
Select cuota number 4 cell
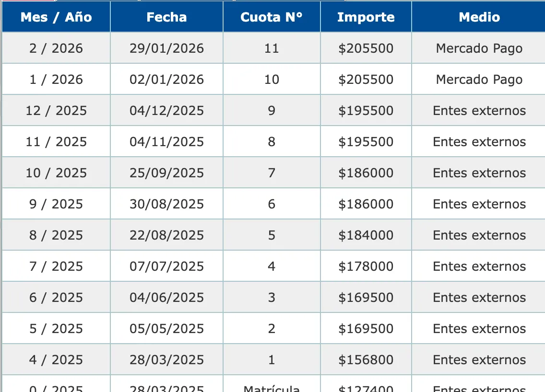[x=272, y=266]
